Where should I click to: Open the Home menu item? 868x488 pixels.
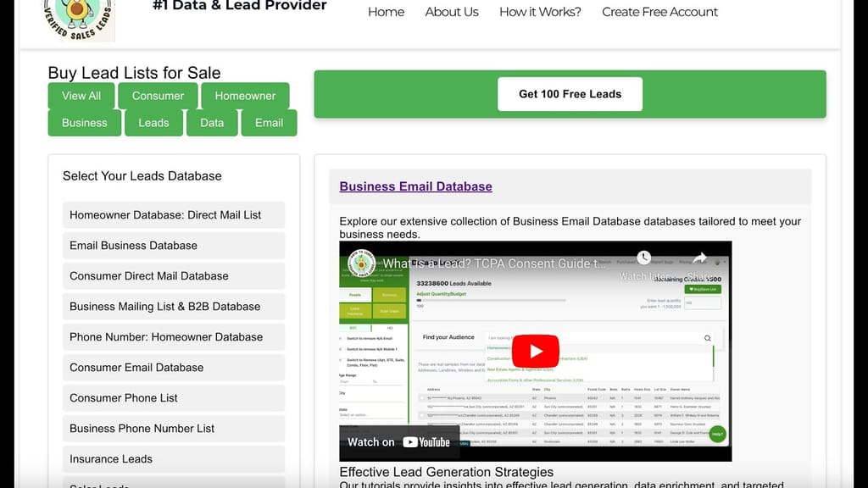[386, 12]
